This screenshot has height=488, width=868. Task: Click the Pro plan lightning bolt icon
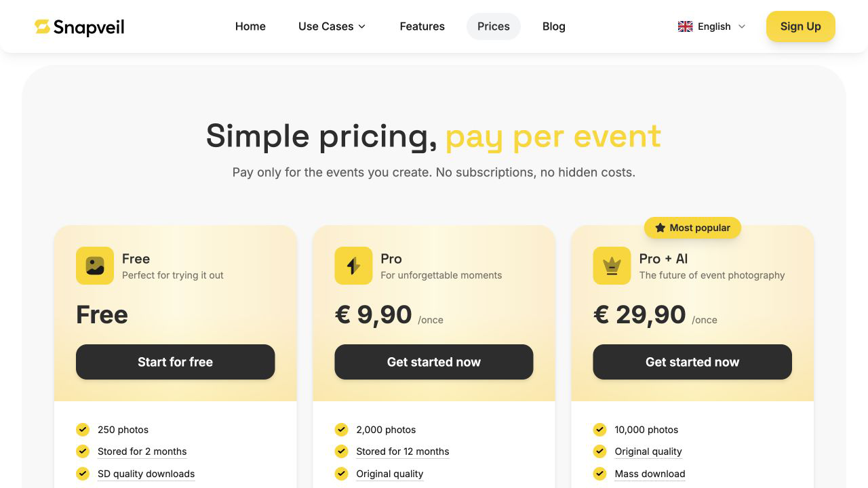[x=353, y=266]
